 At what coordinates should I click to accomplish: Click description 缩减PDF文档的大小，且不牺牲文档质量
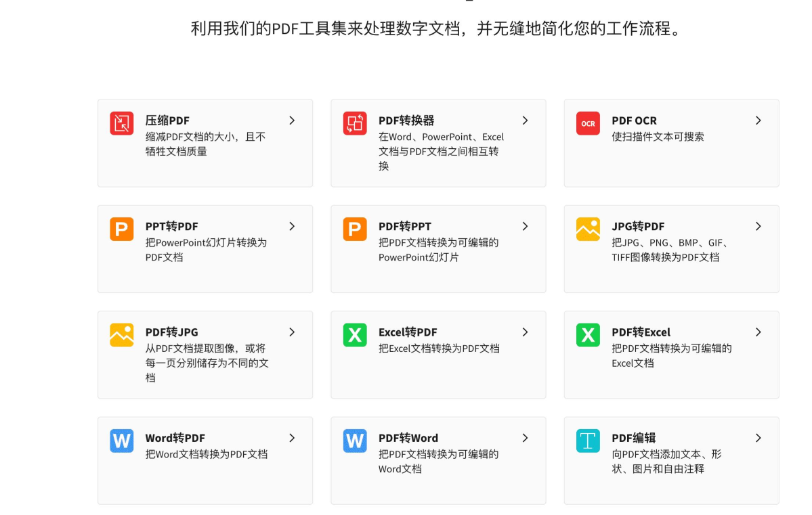point(206,144)
